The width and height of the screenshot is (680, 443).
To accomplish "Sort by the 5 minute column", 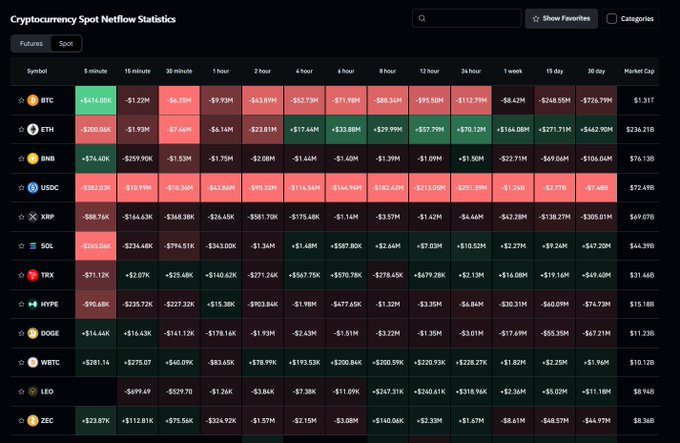I will pos(95,71).
